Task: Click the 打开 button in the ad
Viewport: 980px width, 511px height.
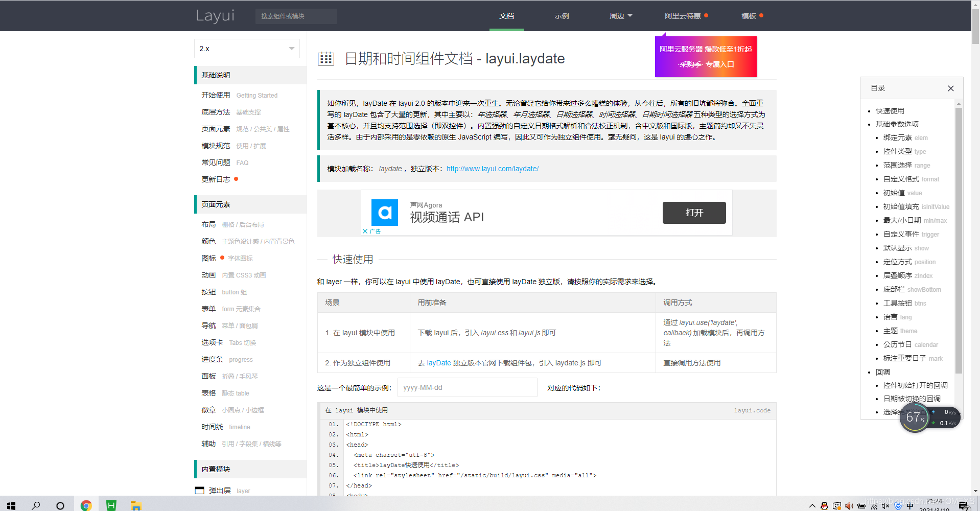Action: (694, 213)
